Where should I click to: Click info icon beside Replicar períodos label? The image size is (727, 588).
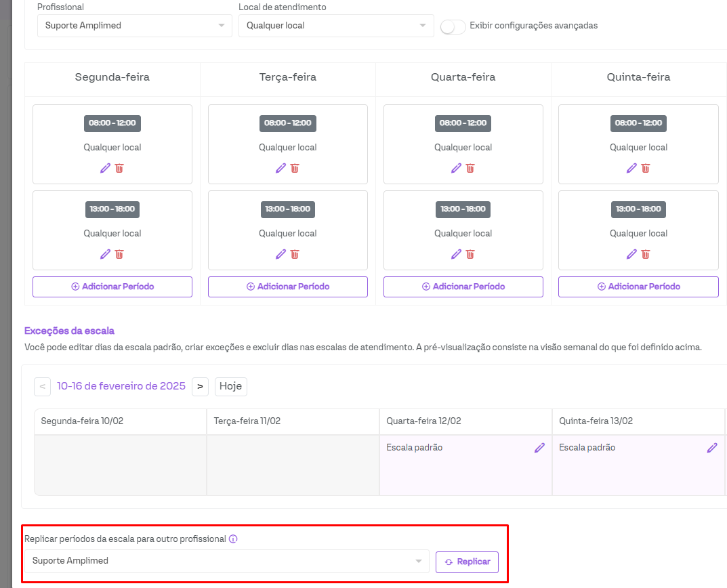(x=233, y=539)
